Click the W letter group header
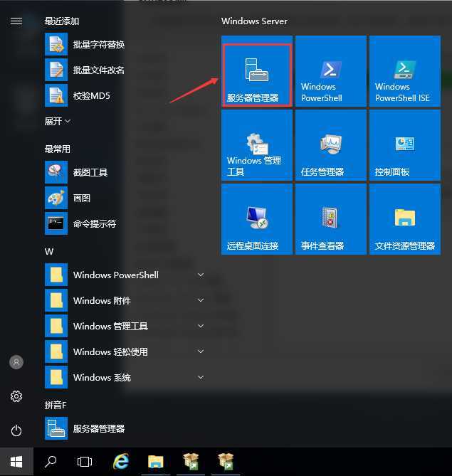 point(49,252)
